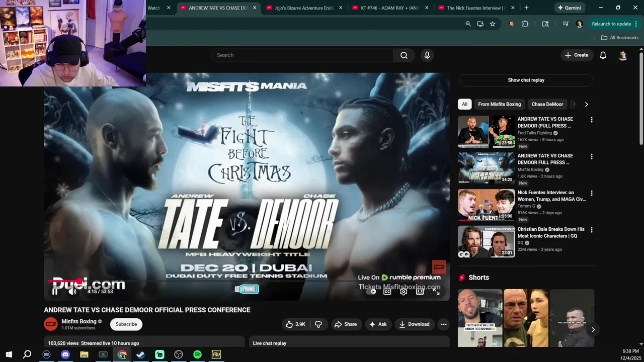
Task: Open more actions ellipsis below video
Action: click(x=444, y=324)
